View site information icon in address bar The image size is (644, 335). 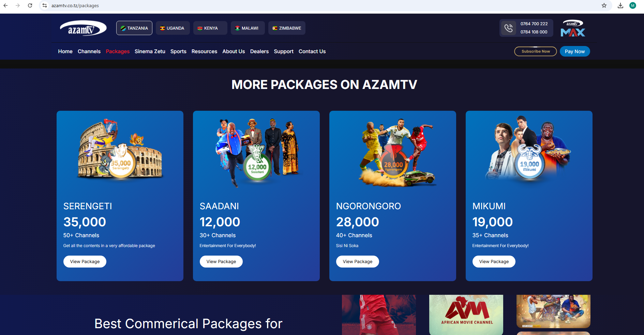(x=45, y=5)
